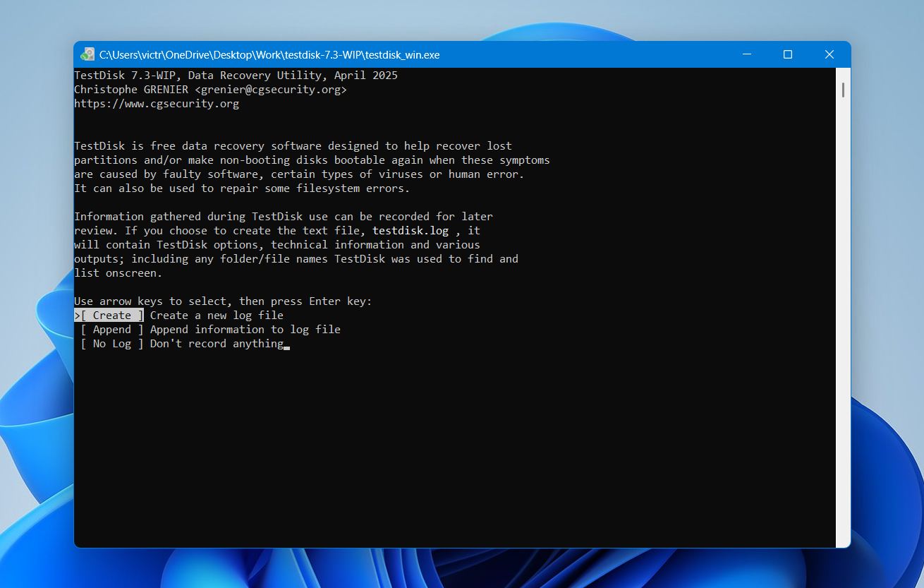Click the scrollbar thumb on the right
Viewport: 924px width, 588px height.
point(842,90)
